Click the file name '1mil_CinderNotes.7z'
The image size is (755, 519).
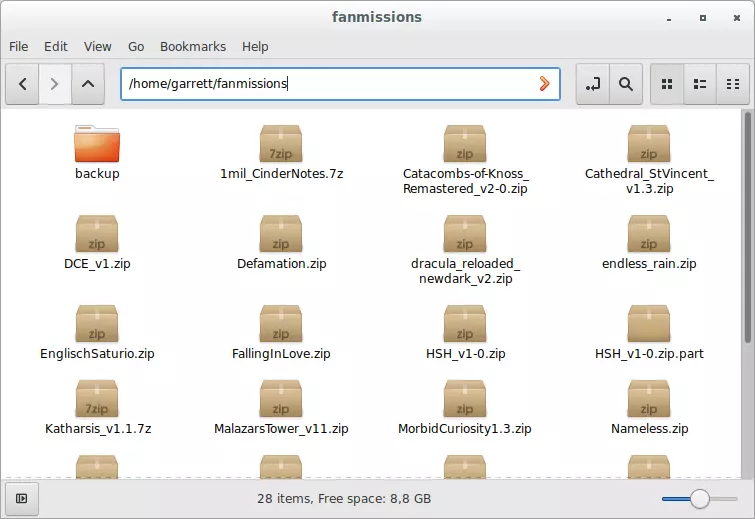coord(281,173)
